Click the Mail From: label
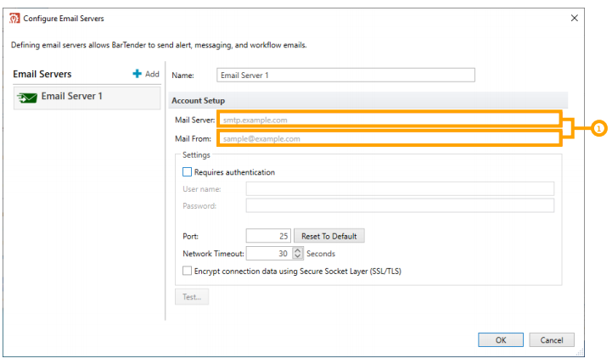This screenshot has width=612, height=364. pyautogui.click(x=193, y=138)
